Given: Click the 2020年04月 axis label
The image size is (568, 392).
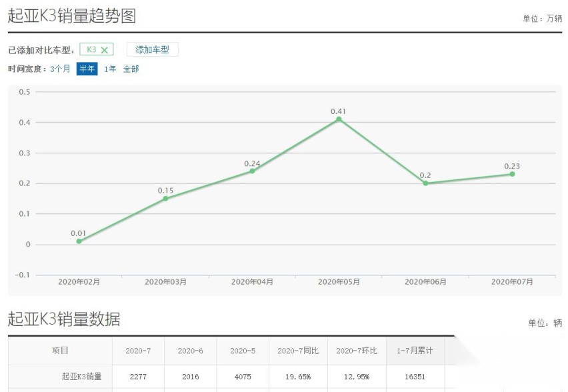Looking at the screenshot, I should (252, 282).
